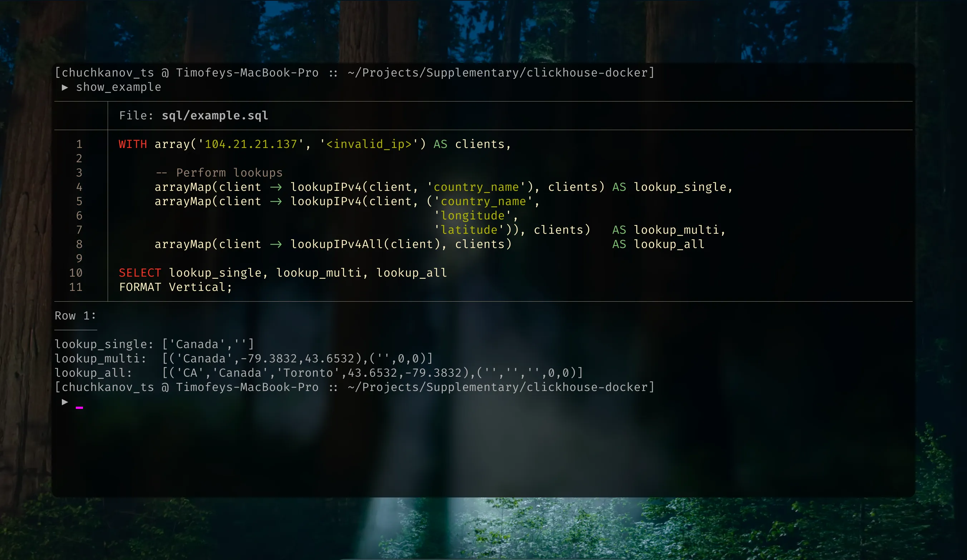Click line number 11 in the gutter
This screenshot has width=967, height=560.
coord(75,287)
